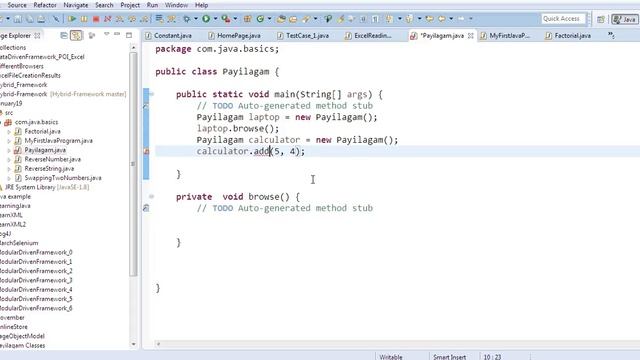Click the Run Last Tool external icon
The image size is (640, 360).
tap(225, 19)
